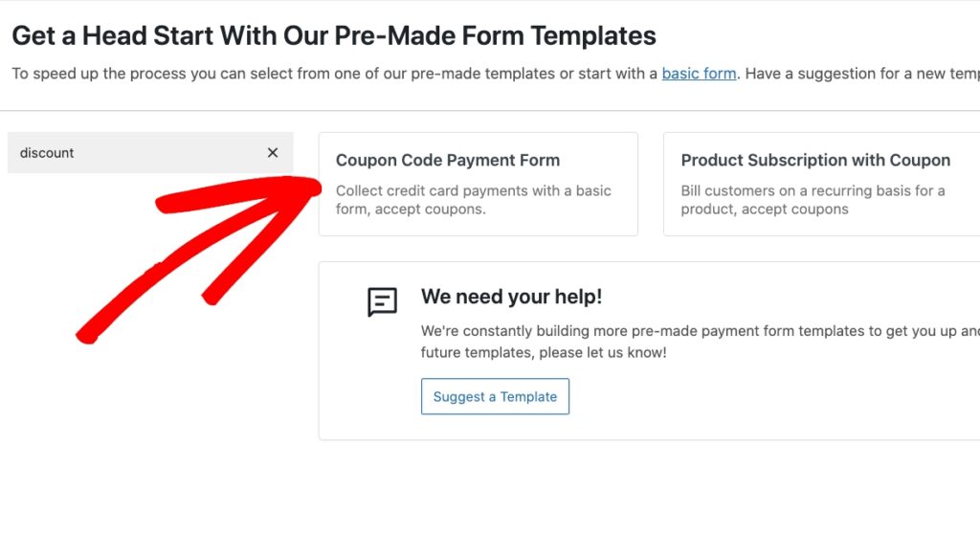Clear the discount search with X icon
Screen dimensions: 980x554
point(273,153)
